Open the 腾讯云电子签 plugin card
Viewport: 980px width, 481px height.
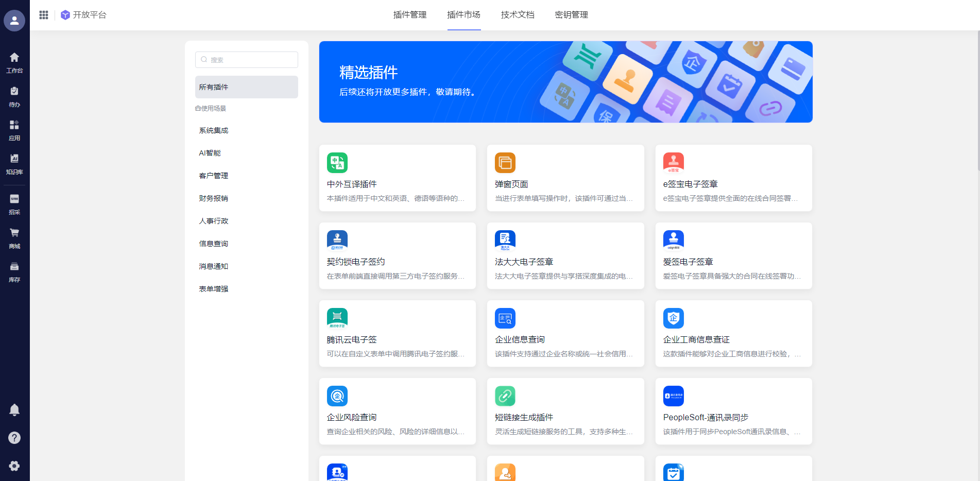397,333
